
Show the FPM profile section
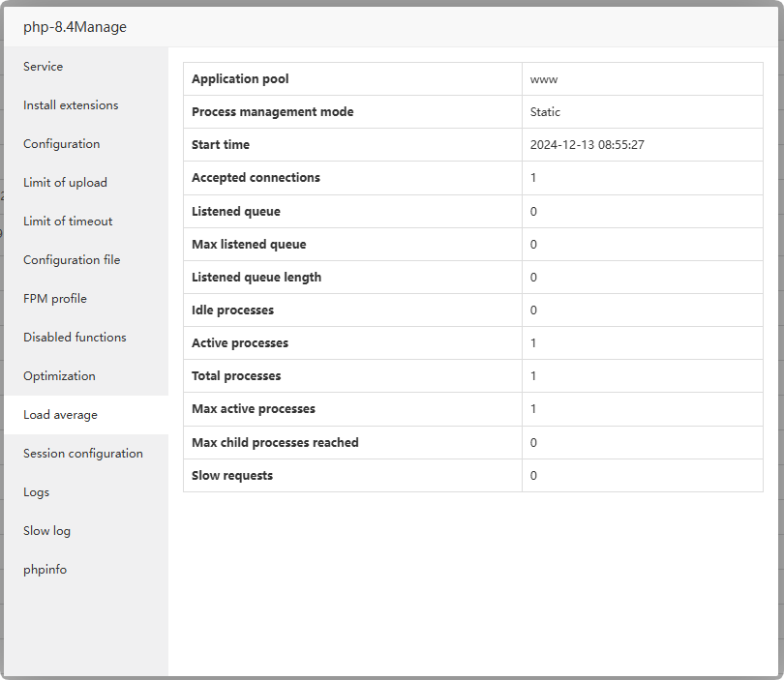coord(55,299)
